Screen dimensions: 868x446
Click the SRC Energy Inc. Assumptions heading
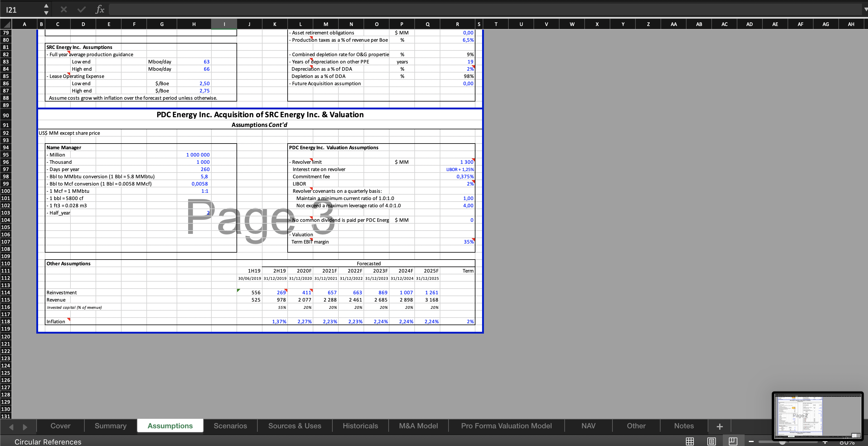click(x=79, y=47)
